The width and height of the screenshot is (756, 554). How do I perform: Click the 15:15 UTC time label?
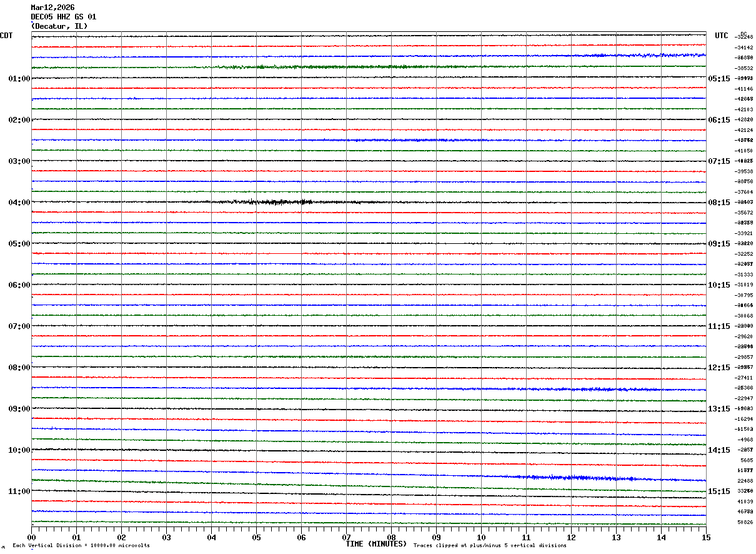[x=719, y=491]
